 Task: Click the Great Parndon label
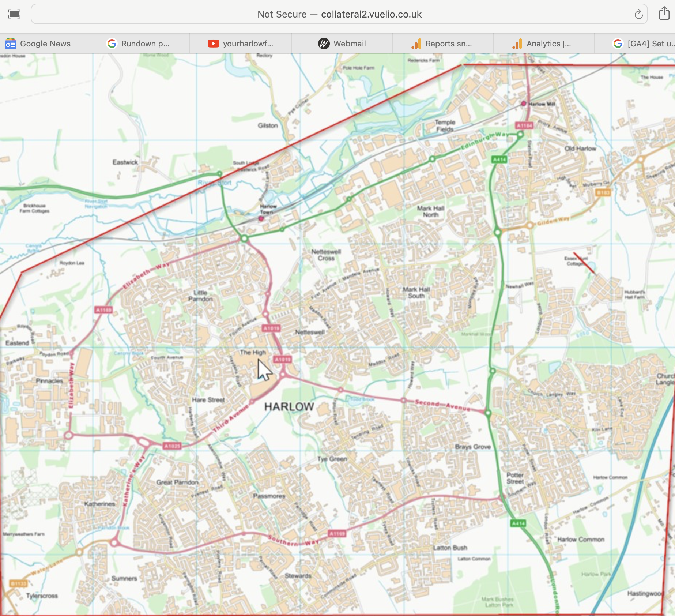[x=177, y=482]
